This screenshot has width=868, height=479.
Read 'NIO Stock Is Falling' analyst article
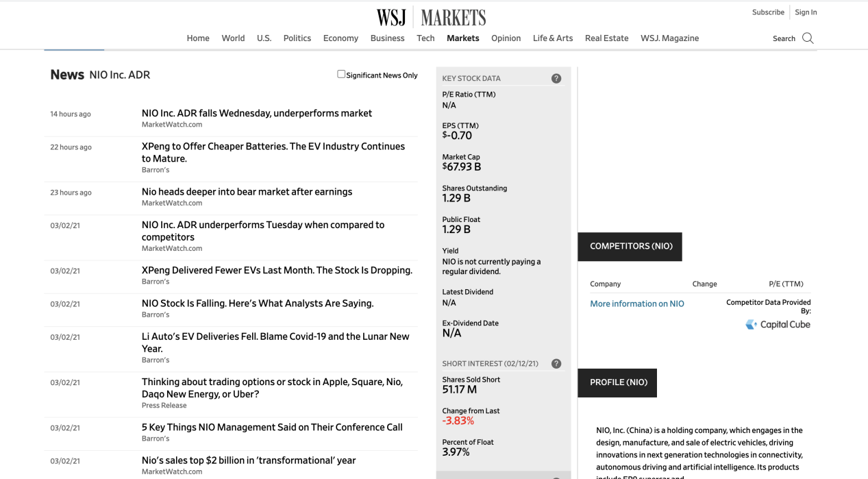(x=258, y=304)
